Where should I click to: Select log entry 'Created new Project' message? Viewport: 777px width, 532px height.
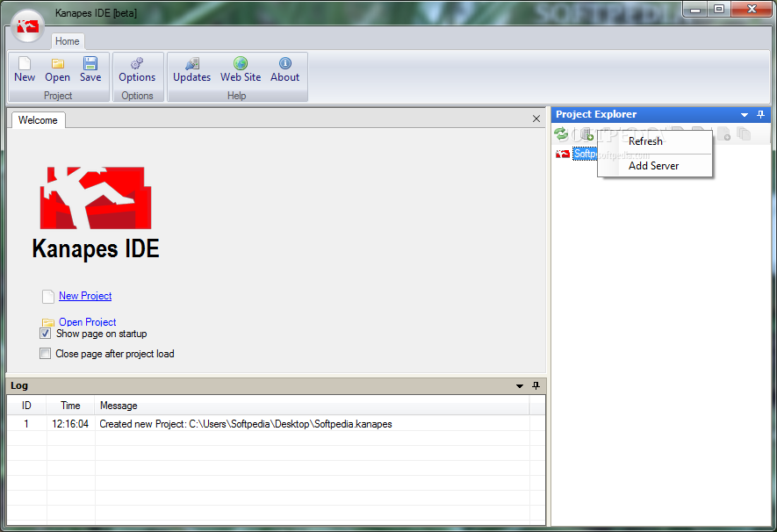[246, 424]
